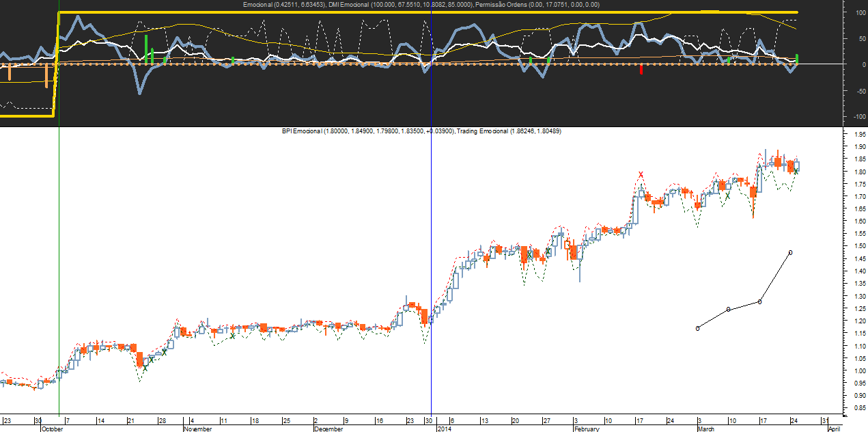The height and width of the screenshot is (432, 868).
Task: Click the red bar in the indicator panel
Action: tap(641, 69)
